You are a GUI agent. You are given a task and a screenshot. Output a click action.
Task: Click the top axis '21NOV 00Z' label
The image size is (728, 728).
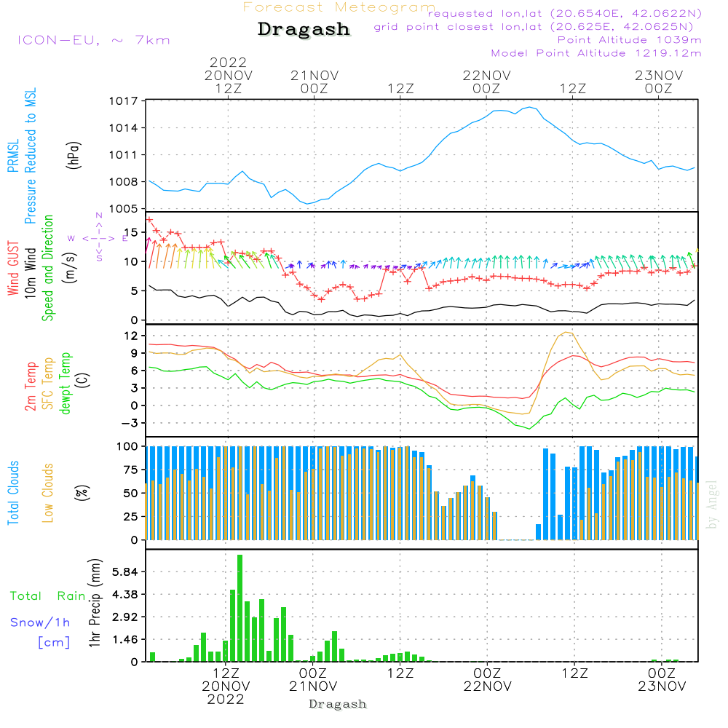point(314,82)
